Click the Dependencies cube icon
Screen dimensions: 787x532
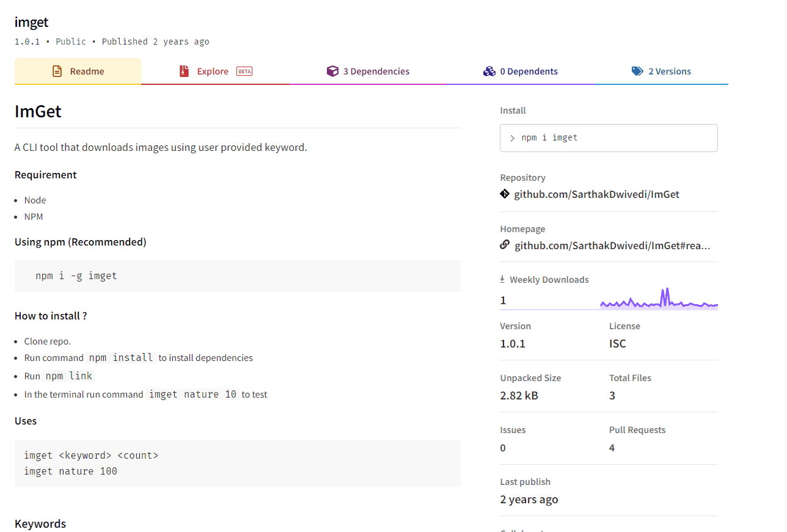point(332,71)
